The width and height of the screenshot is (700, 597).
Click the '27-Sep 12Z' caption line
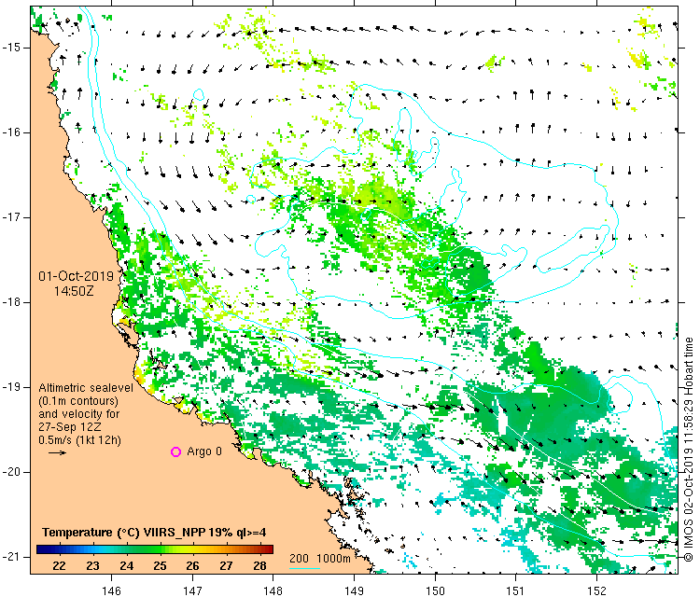coord(69,426)
